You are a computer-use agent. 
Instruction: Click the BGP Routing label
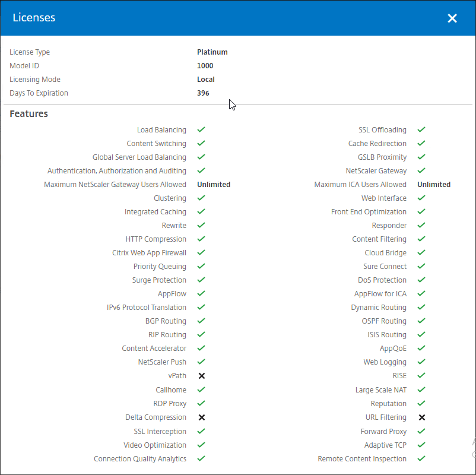coord(166,321)
